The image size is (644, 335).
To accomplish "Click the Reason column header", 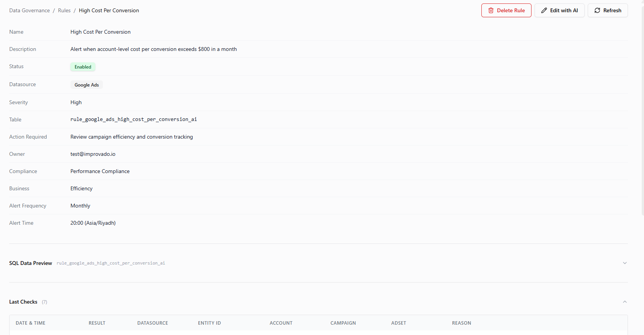I will [461, 323].
